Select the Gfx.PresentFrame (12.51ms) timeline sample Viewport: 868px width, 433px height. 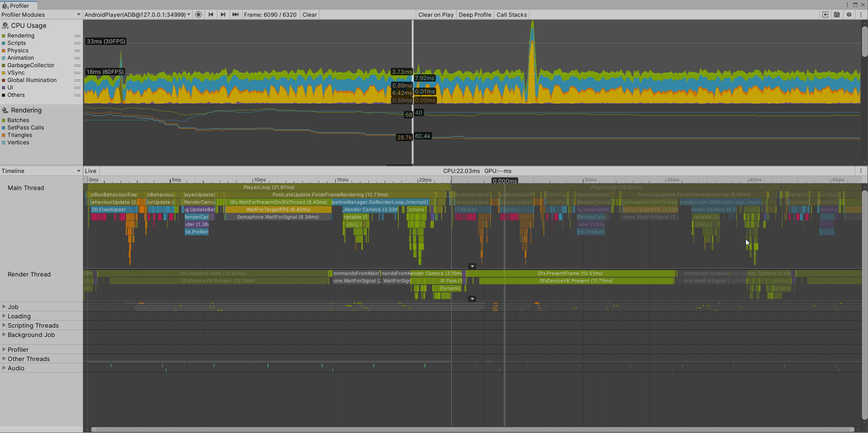(x=570, y=273)
